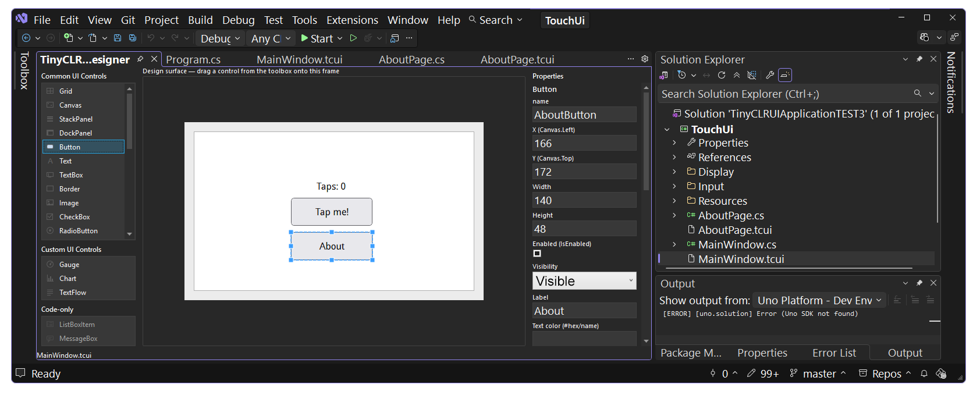Image resolution: width=980 pixels, height=395 pixels.
Task: Click the pencil 99+ pending changes indicator
Action: [763, 373]
